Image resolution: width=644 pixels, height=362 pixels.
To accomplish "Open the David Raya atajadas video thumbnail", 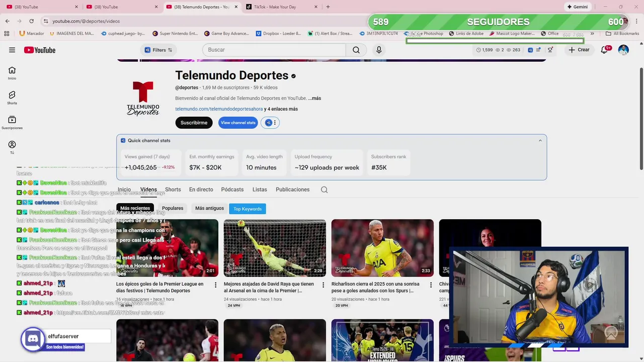I will pyautogui.click(x=275, y=248).
